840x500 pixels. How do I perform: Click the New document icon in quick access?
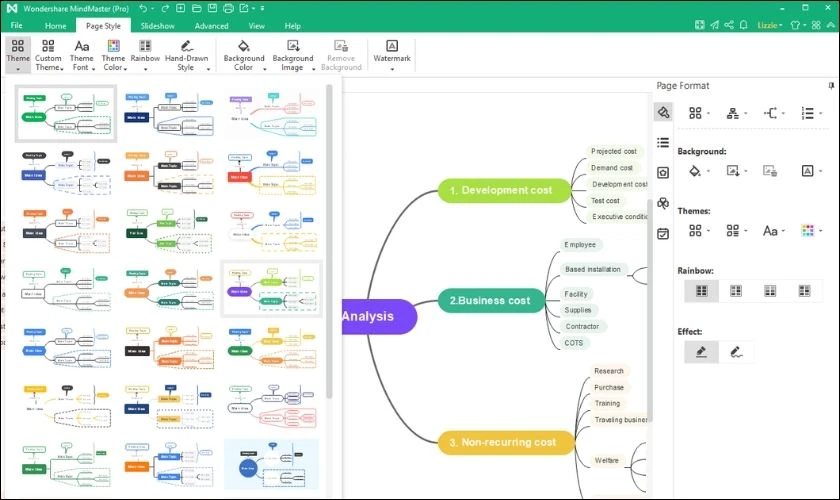pos(181,8)
